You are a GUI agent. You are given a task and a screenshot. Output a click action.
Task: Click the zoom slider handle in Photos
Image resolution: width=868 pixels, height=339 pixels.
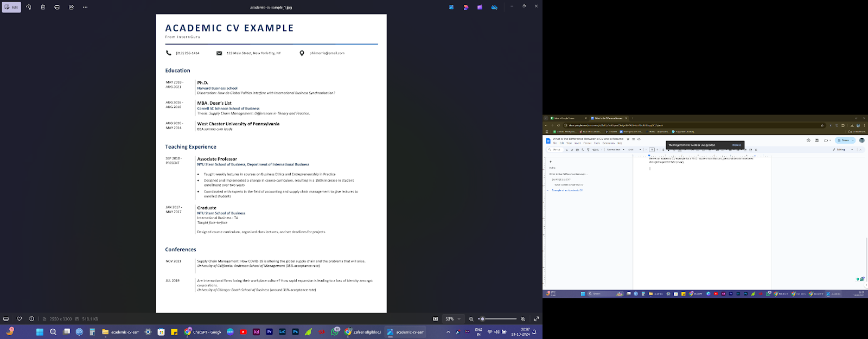pos(482,319)
